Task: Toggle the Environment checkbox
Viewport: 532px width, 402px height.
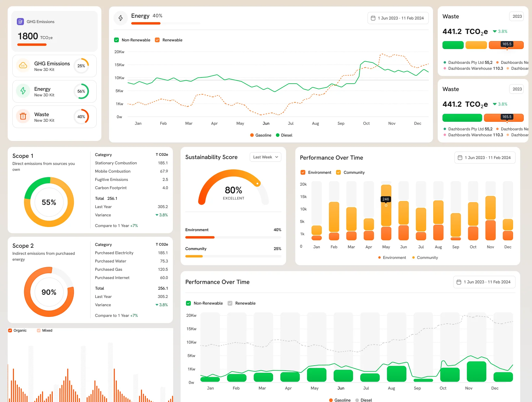Action: coord(303,172)
